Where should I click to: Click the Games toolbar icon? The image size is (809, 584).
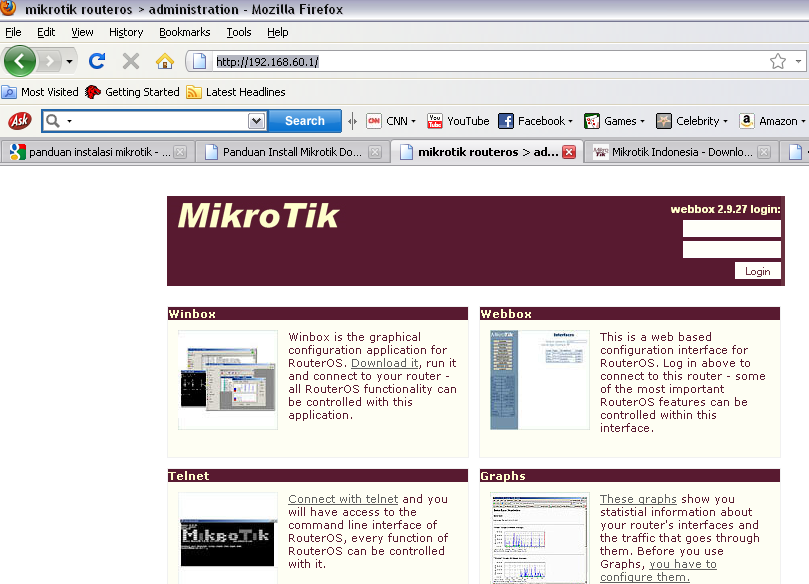pyautogui.click(x=592, y=121)
